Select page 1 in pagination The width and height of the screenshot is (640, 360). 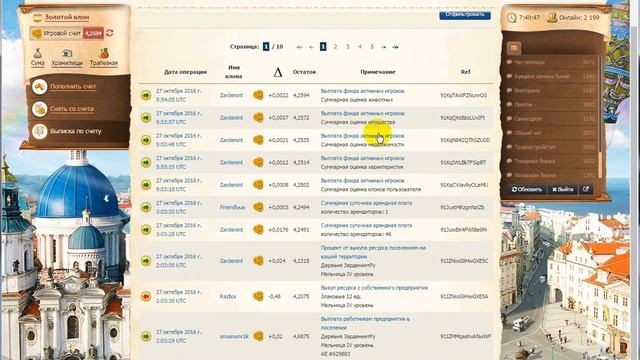tap(323, 47)
